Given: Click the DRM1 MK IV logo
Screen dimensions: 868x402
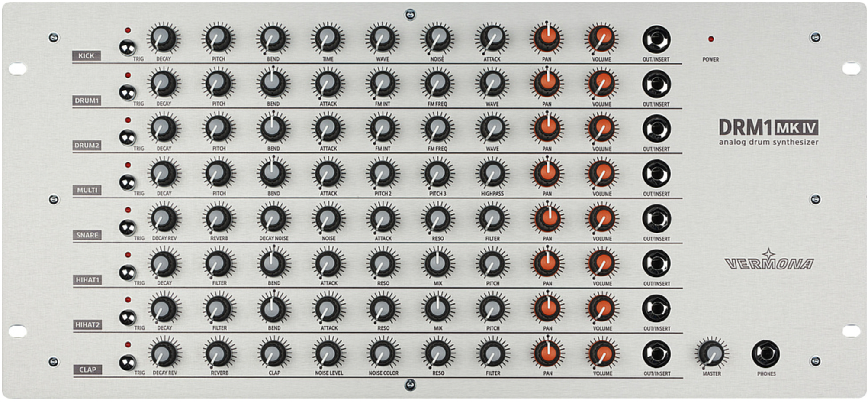Looking at the screenshot, I should coord(769,128).
